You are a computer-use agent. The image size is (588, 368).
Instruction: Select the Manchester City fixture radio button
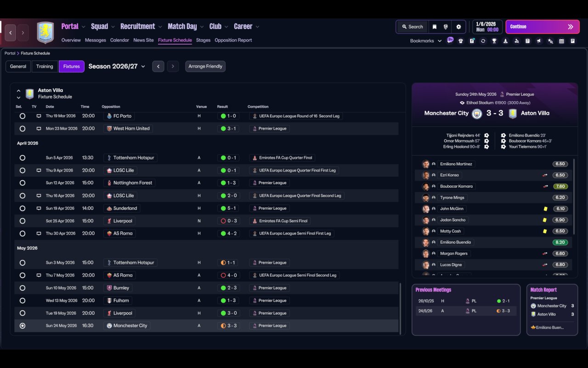pos(23,326)
